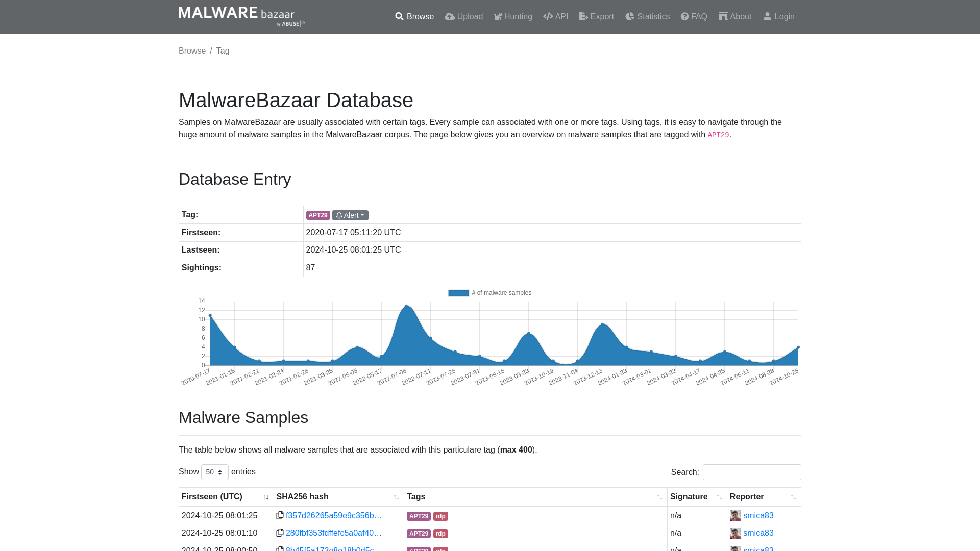Click the Search input field
Image resolution: width=980 pixels, height=551 pixels.
tap(752, 472)
